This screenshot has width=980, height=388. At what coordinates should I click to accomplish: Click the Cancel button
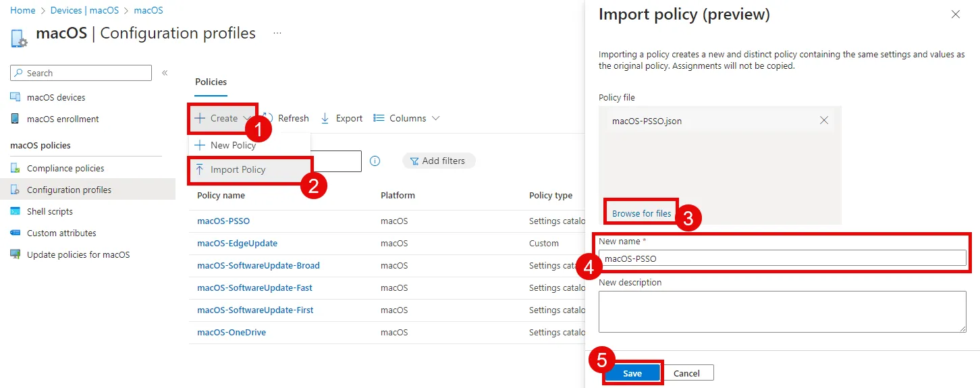686,373
